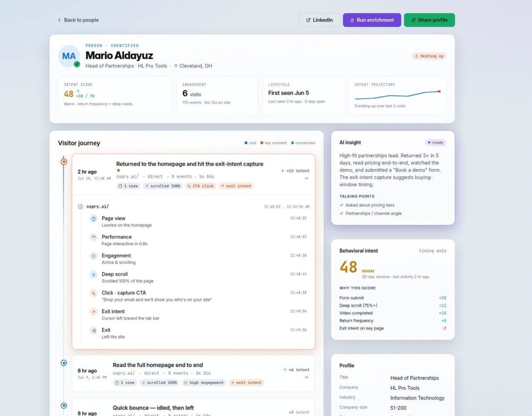The width and height of the screenshot is (532, 416).
Task: Click the timing axis label
Action: pos(433,251)
